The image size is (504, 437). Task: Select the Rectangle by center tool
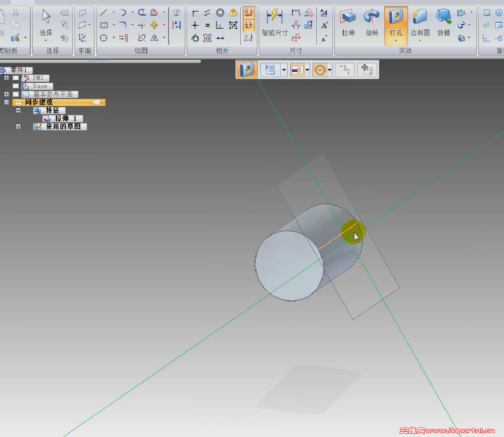pyautogui.click(x=104, y=25)
